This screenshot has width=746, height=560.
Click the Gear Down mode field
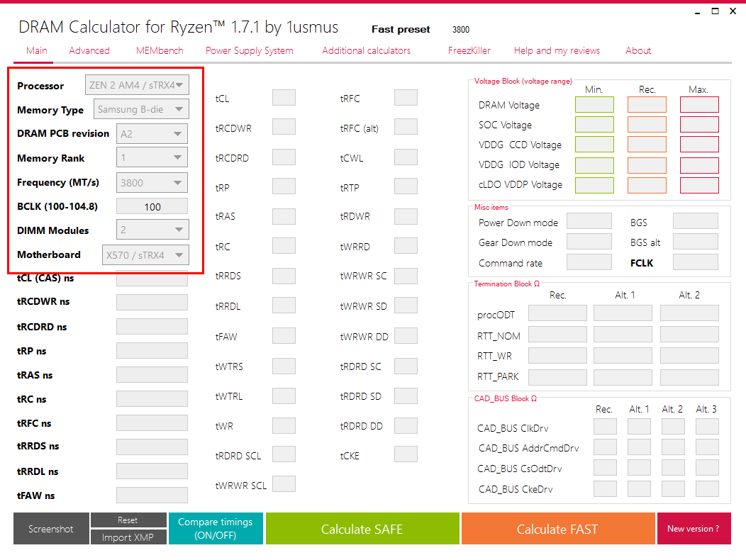(x=589, y=242)
